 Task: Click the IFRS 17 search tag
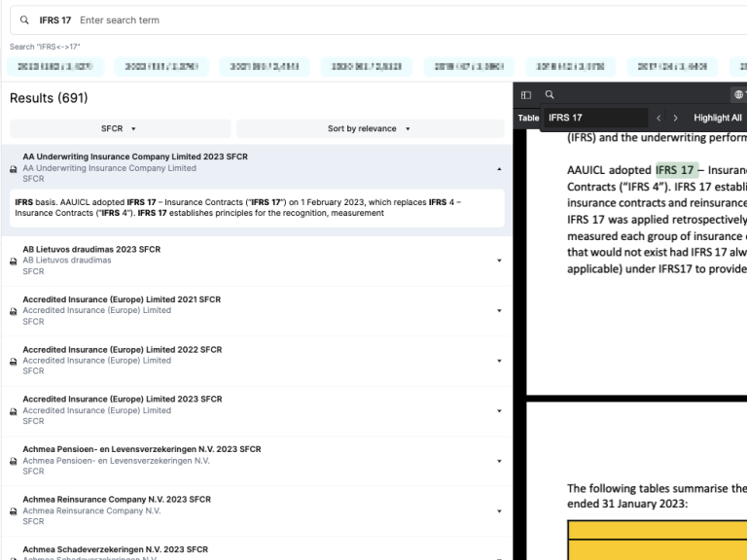tap(55, 20)
